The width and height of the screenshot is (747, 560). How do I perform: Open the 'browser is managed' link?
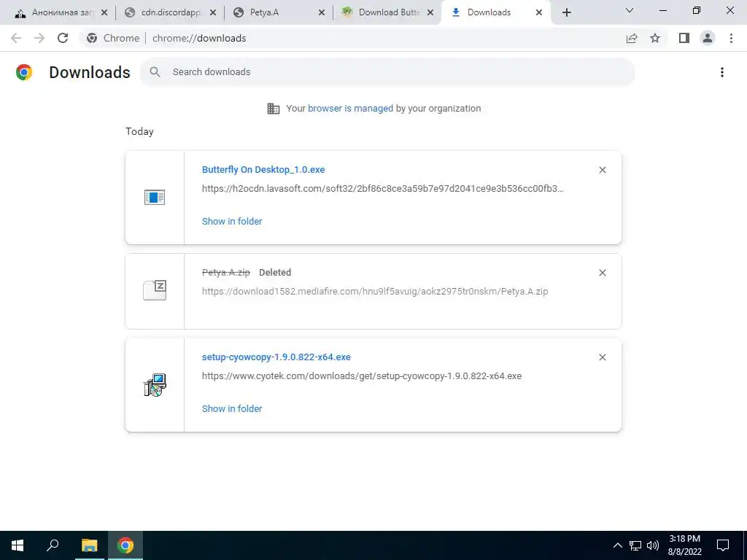[350, 109]
